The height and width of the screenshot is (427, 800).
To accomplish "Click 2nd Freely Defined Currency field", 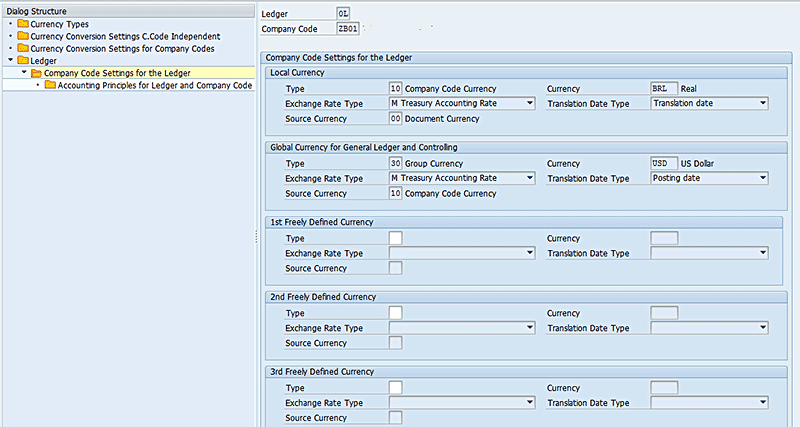I will point(663,313).
